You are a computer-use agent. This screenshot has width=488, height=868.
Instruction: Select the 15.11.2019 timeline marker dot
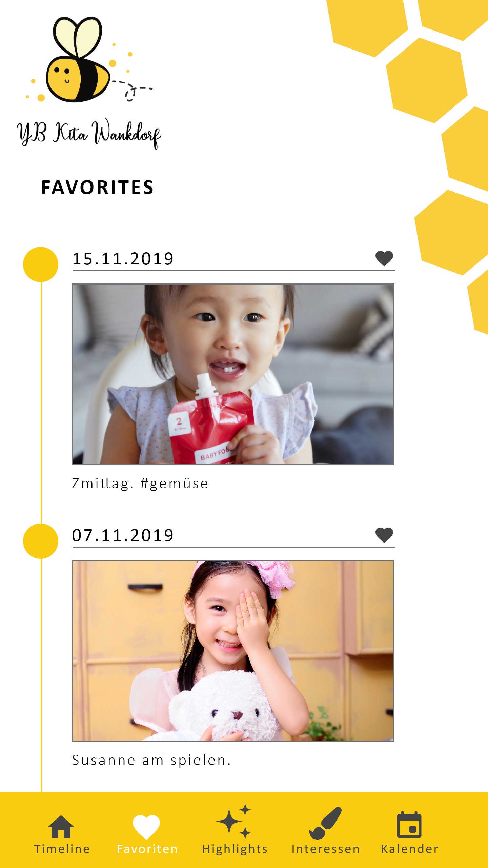[x=41, y=264]
